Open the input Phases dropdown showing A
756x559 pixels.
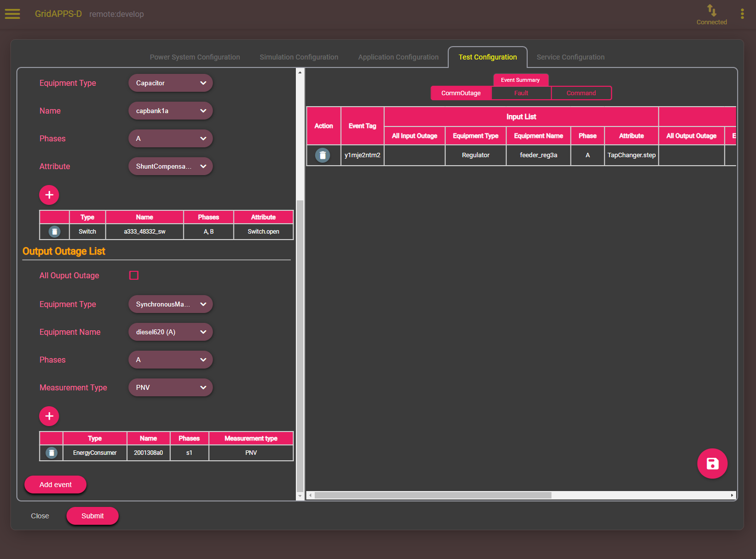[x=171, y=138]
